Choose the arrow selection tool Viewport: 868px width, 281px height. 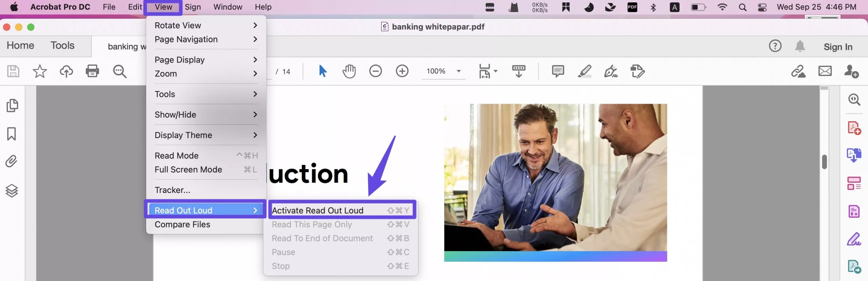click(322, 71)
